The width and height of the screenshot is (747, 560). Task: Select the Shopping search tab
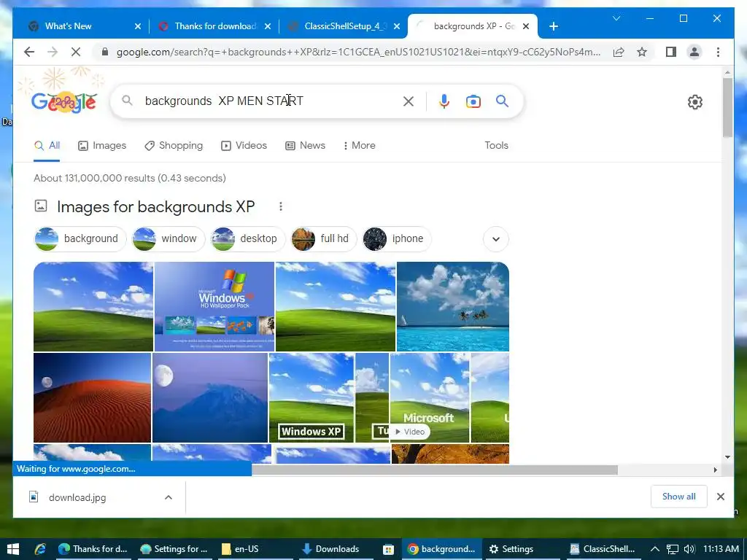(174, 145)
